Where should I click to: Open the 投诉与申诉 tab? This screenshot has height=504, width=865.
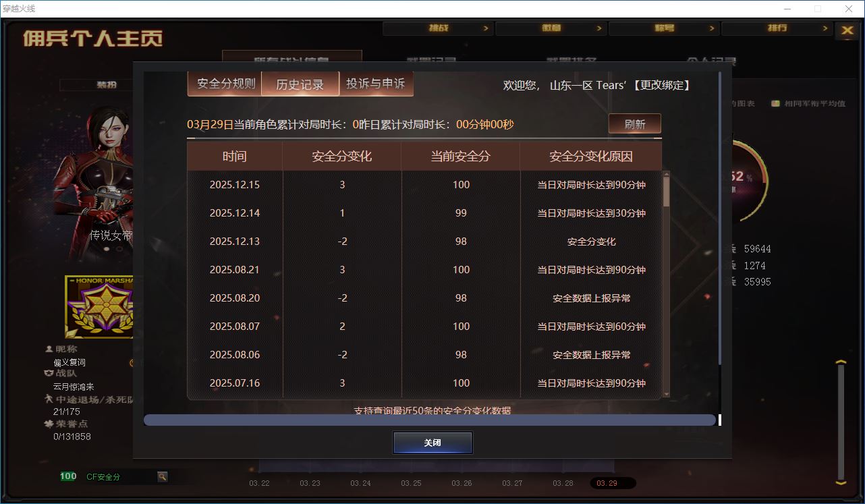tap(376, 84)
